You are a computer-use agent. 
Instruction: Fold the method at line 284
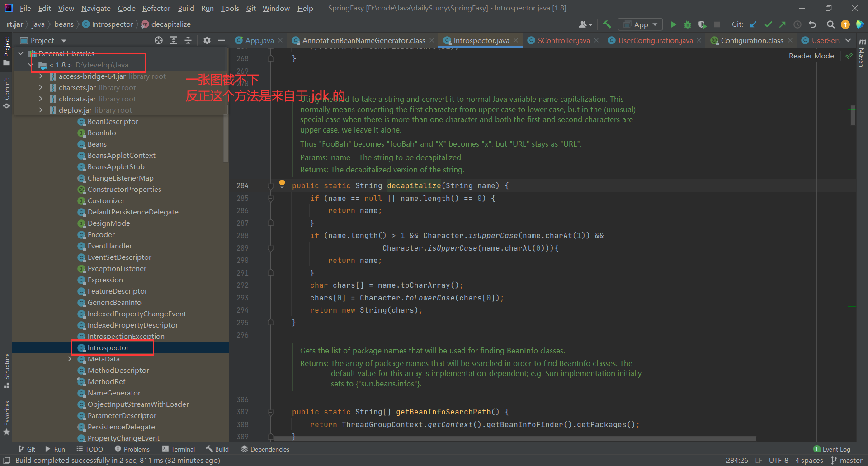(270, 186)
